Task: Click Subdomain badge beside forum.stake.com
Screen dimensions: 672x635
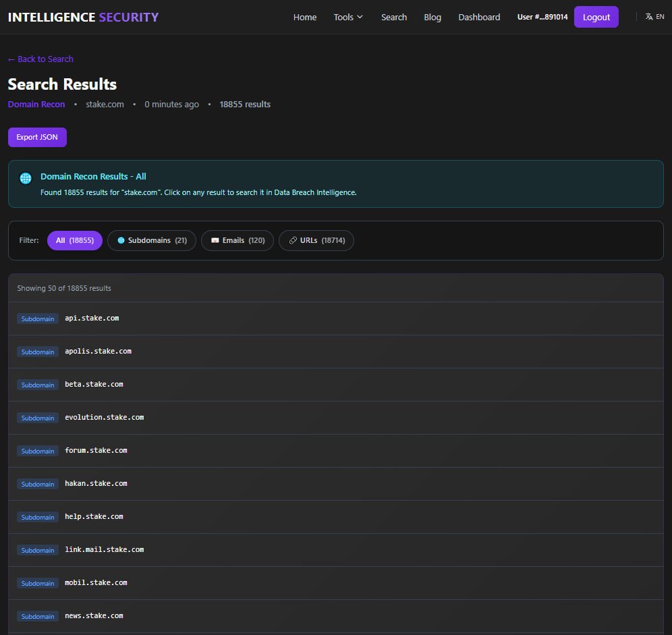Action: point(38,451)
